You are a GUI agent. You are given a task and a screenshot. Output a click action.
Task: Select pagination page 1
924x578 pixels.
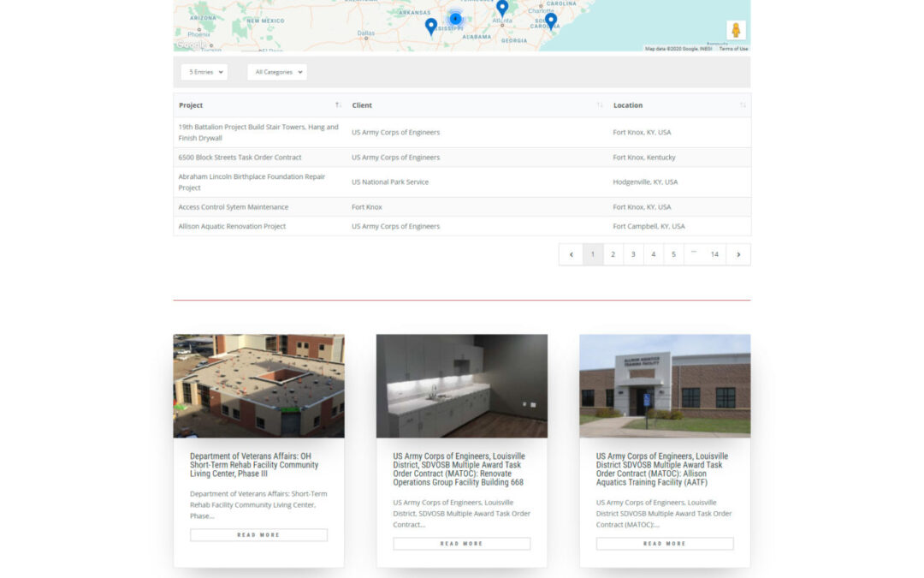coord(593,254)
